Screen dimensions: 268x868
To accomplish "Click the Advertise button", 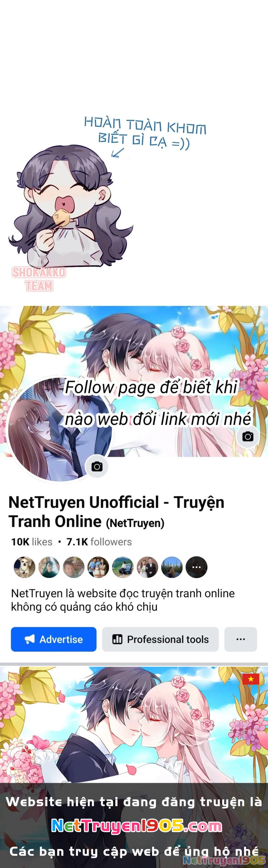I will [x=54, y=639].
